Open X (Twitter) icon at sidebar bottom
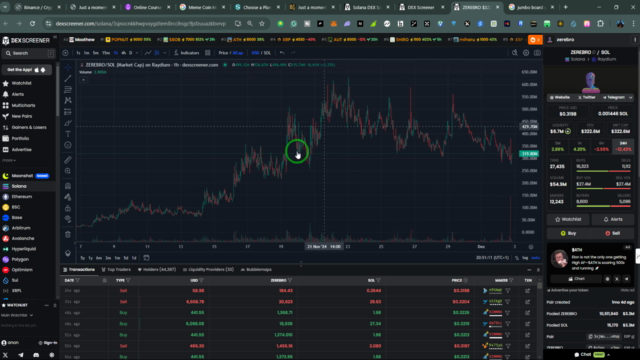 [5, 355]
